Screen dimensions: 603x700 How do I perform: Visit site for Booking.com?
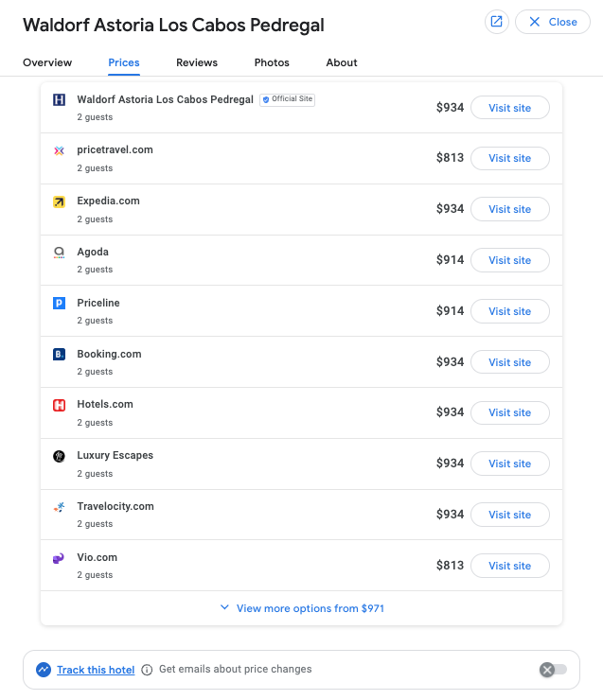pyautogui.click(x=510, y=362)
